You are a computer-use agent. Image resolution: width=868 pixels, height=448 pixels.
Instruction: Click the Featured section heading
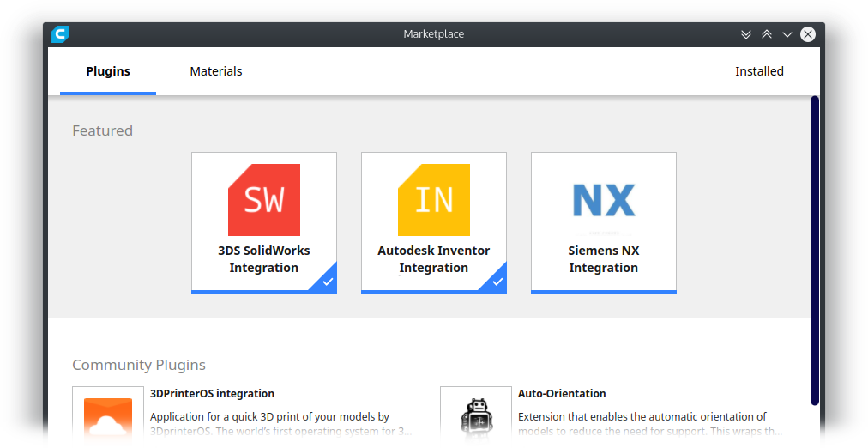[x=102, y=130]
